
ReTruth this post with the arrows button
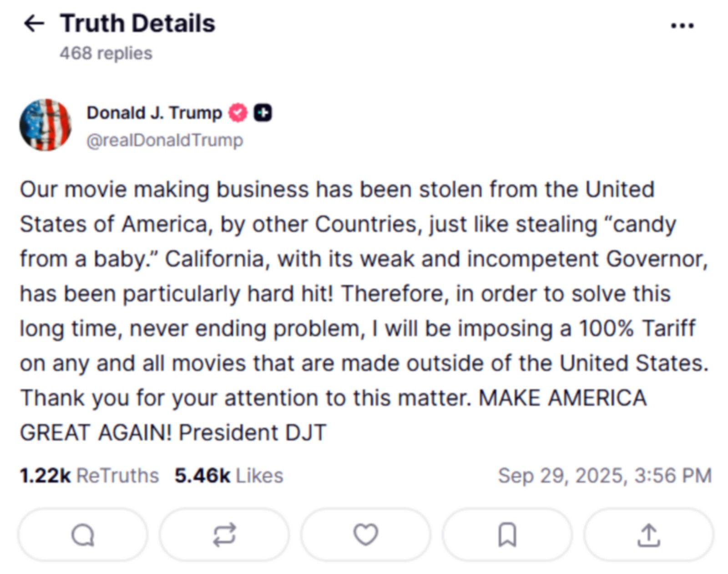pos(224,534)
